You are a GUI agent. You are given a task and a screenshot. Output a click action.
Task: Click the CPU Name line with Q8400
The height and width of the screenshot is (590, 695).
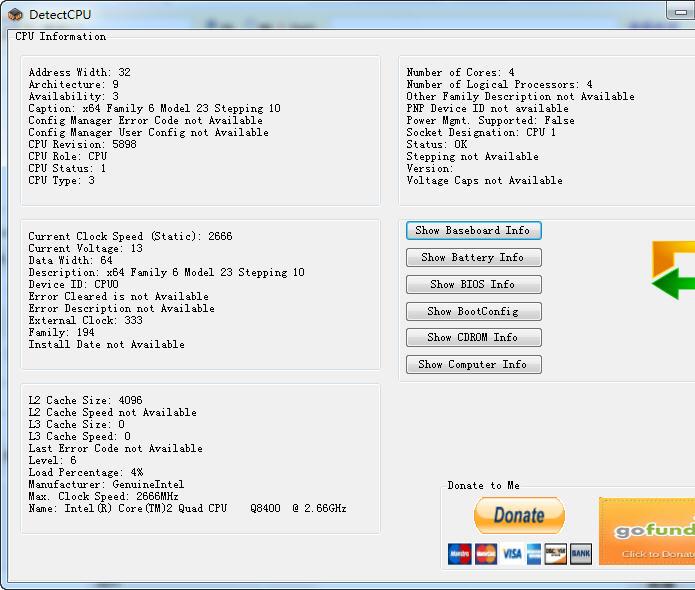coord(187,508)
